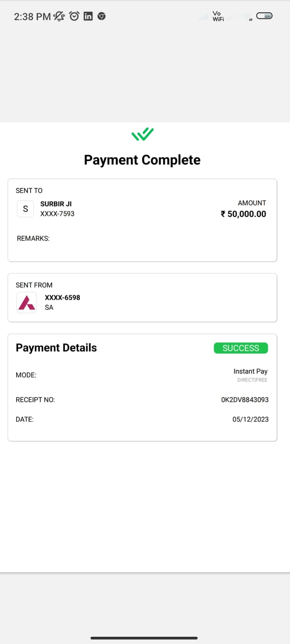This screenshot has width=290, height=644.
Task: Tap sender account XXXX-6598
Action: click(x=62, y=297)
